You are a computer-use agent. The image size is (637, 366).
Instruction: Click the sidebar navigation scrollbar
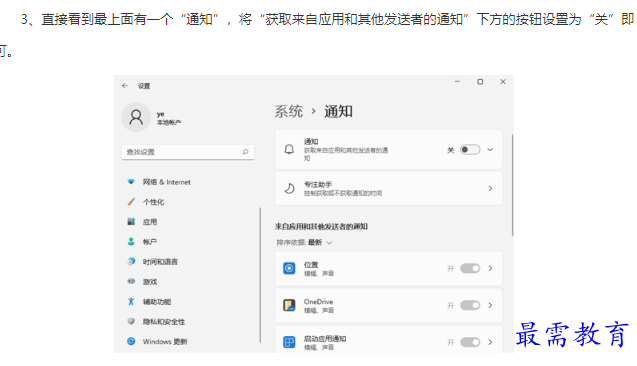[260, 275]
